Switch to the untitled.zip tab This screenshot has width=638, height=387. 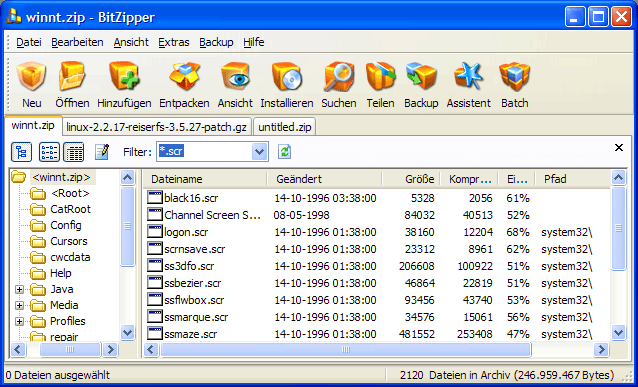point(285,127)
